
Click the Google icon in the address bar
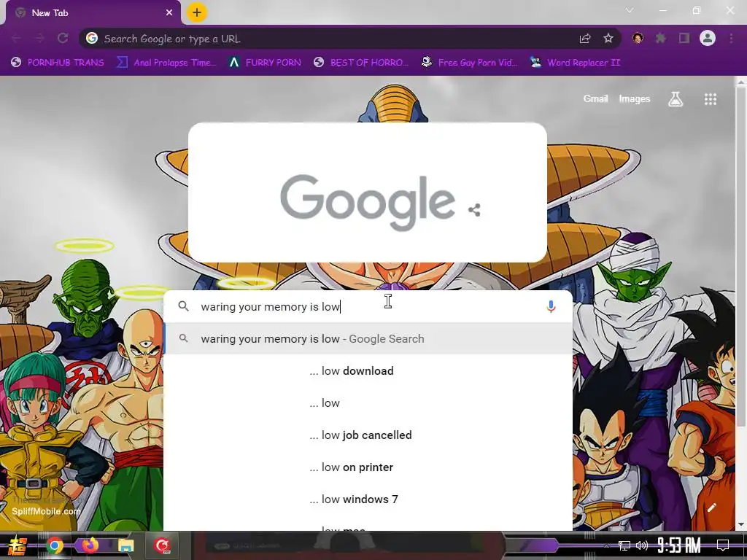point(92,38)
